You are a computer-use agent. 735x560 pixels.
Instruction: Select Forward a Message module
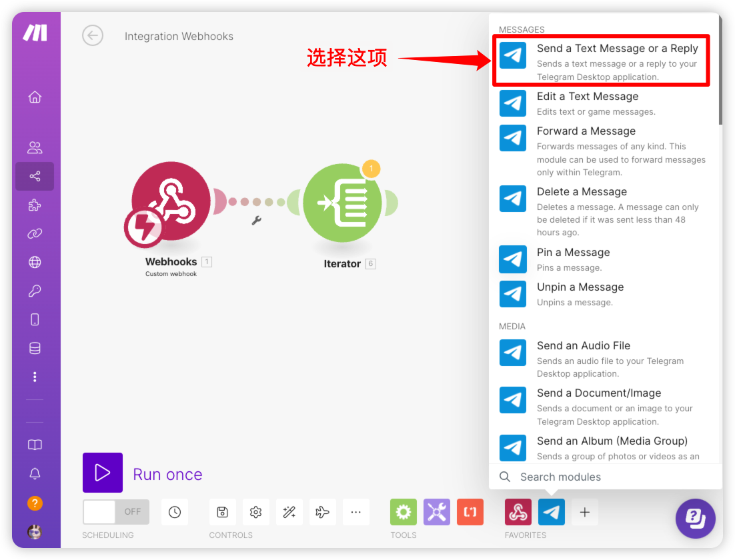(602, 151)
